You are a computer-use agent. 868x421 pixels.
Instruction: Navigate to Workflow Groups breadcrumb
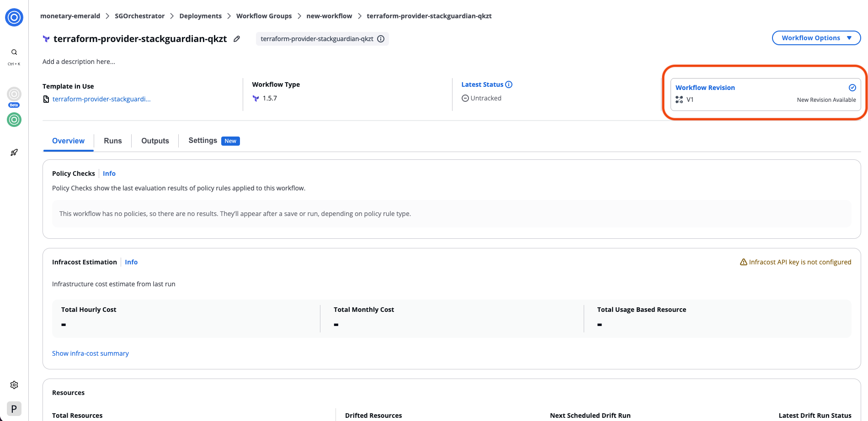click(x=264, y=16)
